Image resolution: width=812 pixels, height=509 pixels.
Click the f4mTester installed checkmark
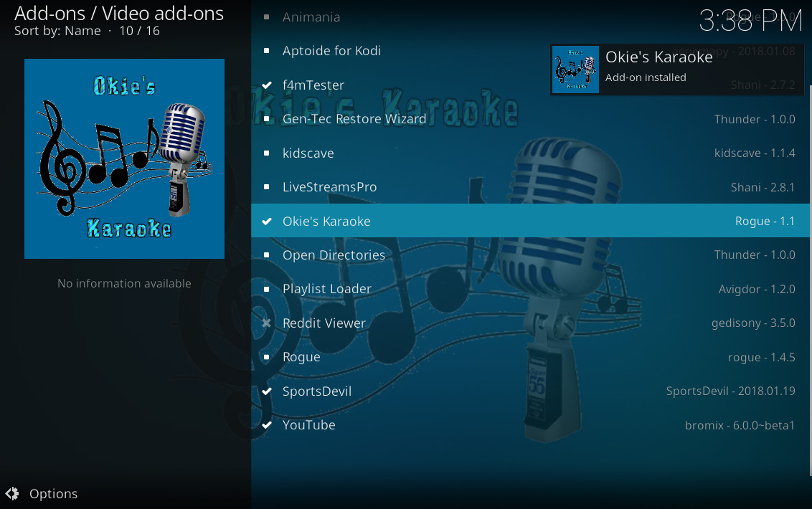(267, 85)
